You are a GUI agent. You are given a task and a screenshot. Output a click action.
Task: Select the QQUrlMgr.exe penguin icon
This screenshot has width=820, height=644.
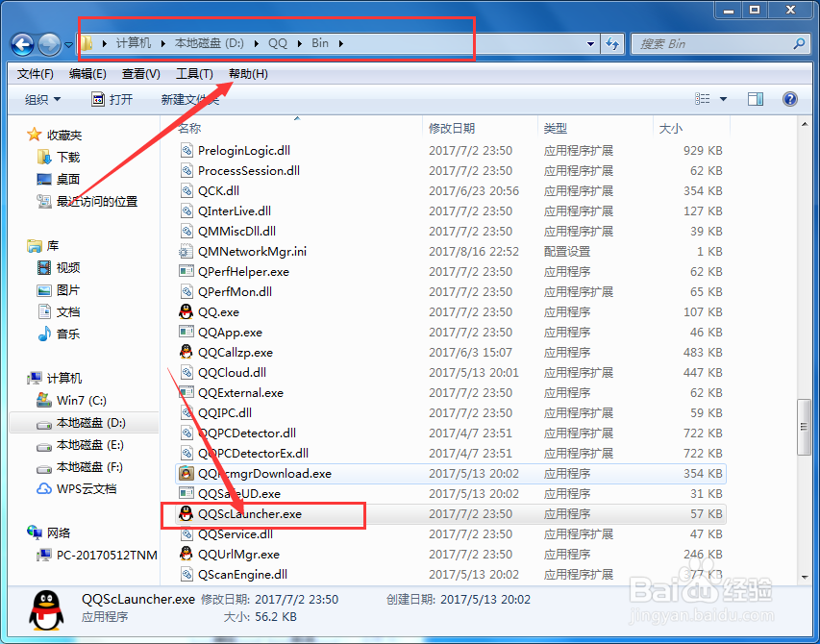[186, 554]
